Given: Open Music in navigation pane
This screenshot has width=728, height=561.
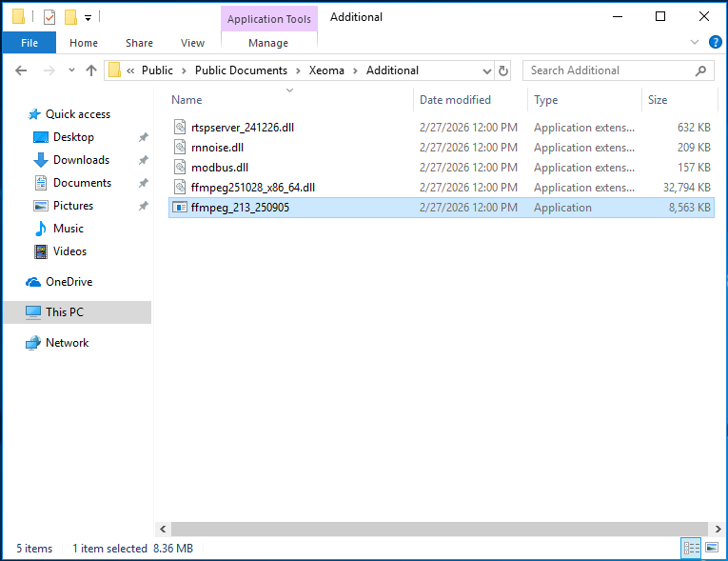Looking at the screenshot, I should point(69,229).
